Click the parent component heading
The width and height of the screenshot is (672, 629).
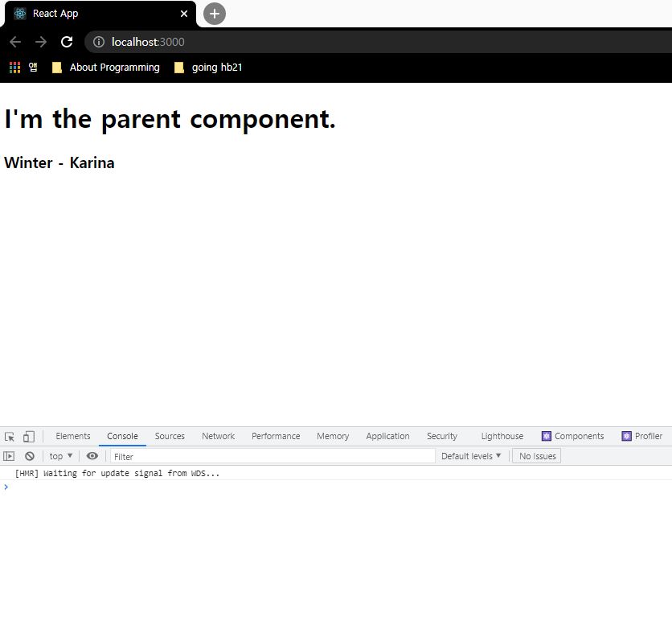170,119
